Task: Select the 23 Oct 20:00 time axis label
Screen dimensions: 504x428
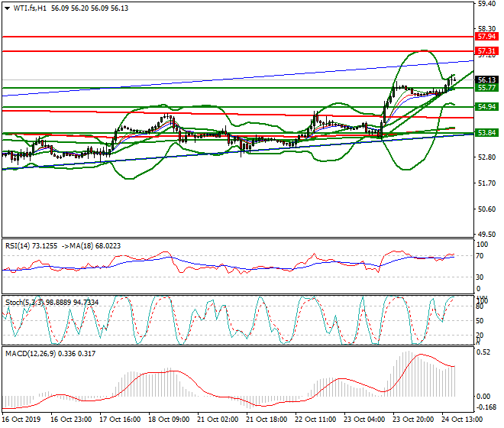Action: pyautogui.click(x=413, y=420)
